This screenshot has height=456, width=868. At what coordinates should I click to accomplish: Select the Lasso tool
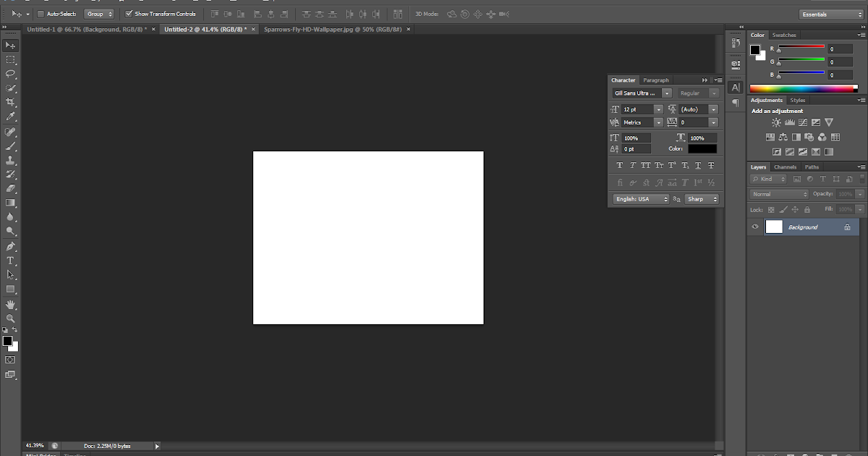click(11, 74)
